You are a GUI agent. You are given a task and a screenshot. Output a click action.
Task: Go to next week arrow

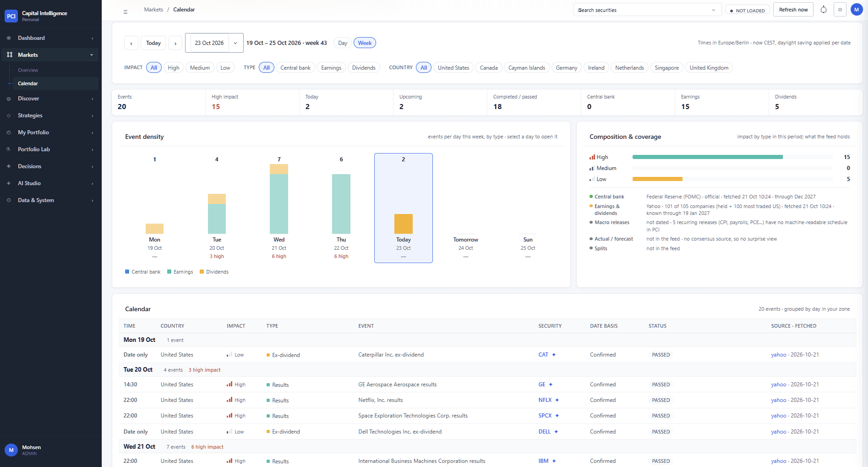coord(175,43)
